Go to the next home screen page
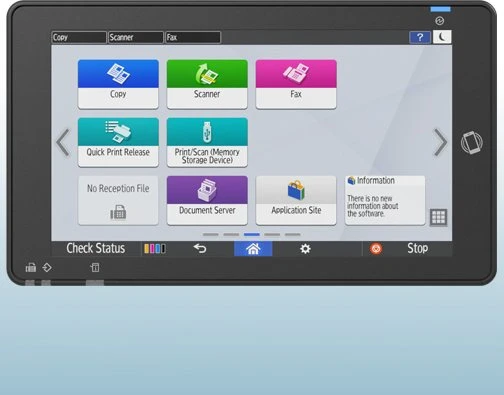 [x=441, y=142]
